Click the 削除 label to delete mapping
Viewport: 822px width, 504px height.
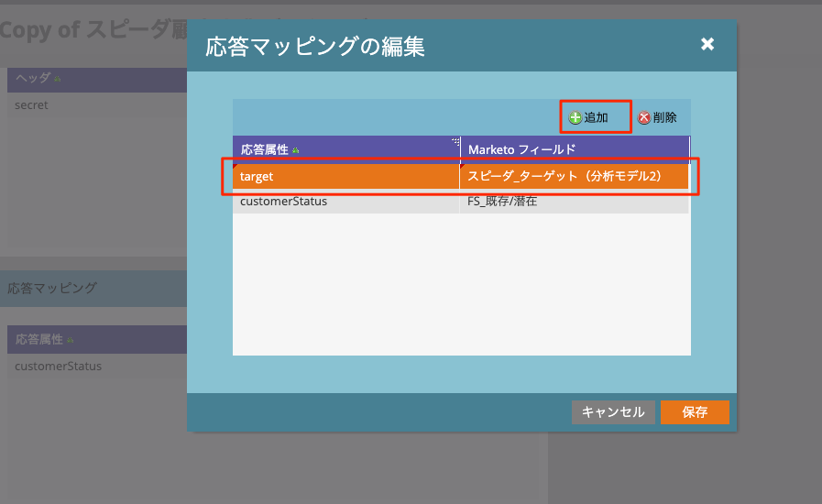pyautogui.click(x=664, y=117)
